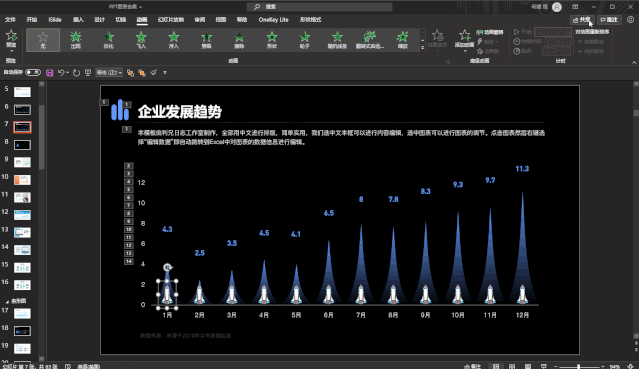Select slide 7 thumbnail
The width and height of the screenshot is (639, 369).
pos(22,127)
